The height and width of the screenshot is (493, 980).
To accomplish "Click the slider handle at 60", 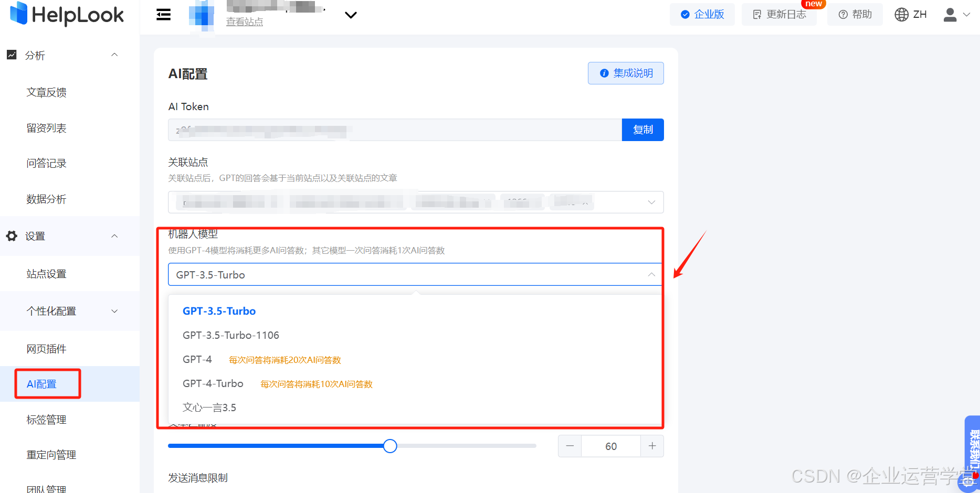I will click(390, 446).
